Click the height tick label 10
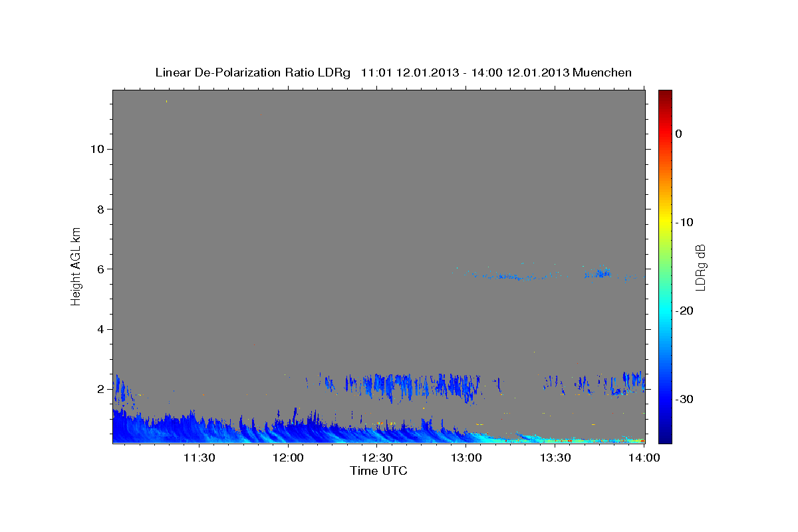This screenshot has width=798, height=532. (96, 149)
